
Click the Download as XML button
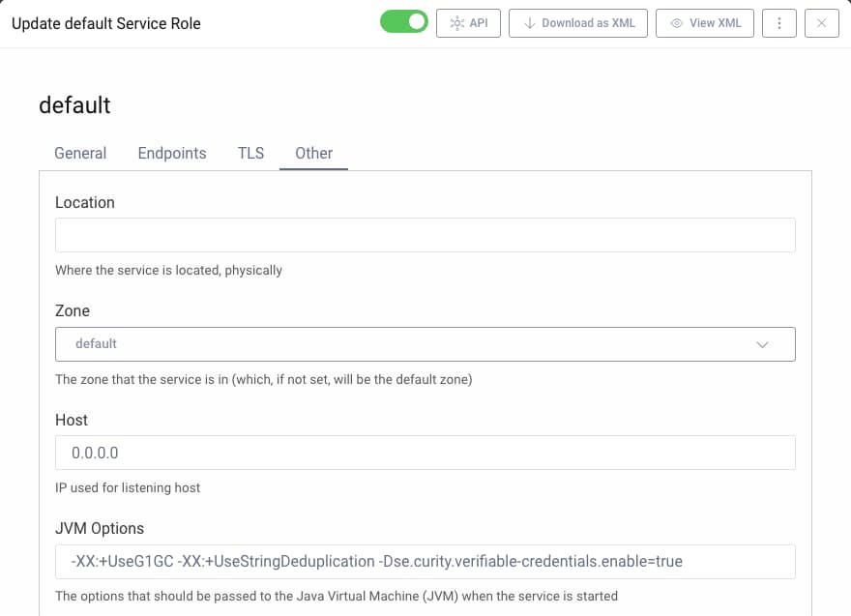point(577,23)
